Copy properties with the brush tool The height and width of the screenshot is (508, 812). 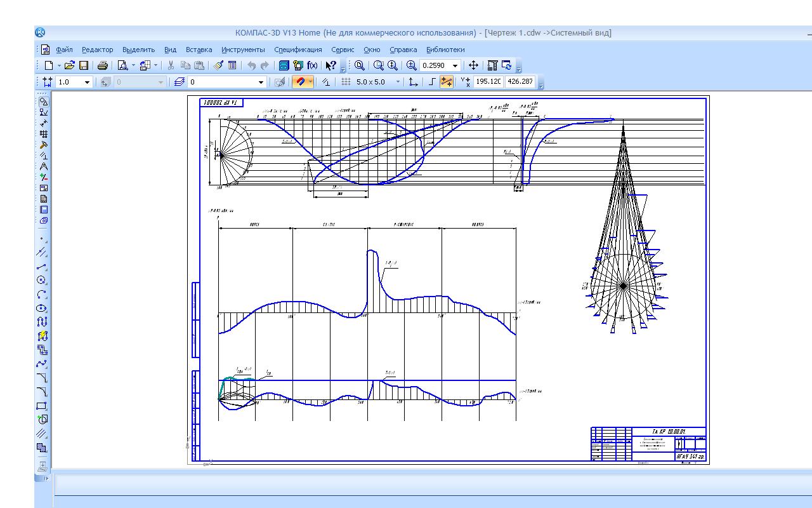tap(218, 65)
